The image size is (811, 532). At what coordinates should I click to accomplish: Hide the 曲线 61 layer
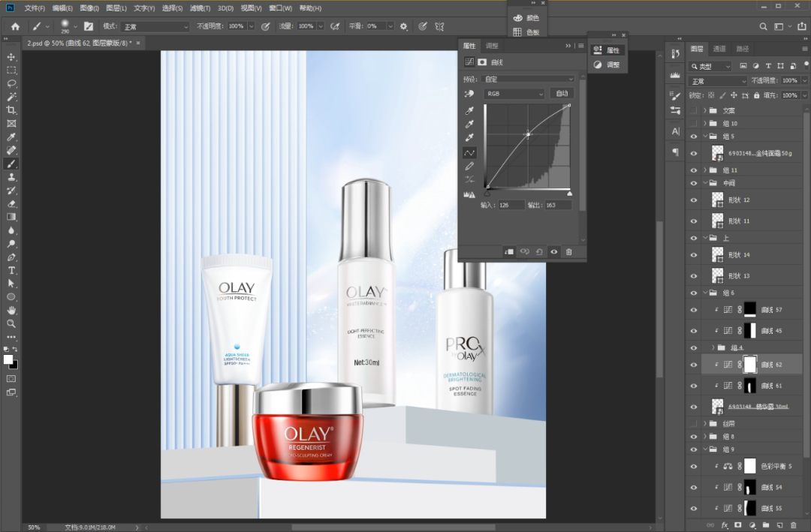pos(694,386)
